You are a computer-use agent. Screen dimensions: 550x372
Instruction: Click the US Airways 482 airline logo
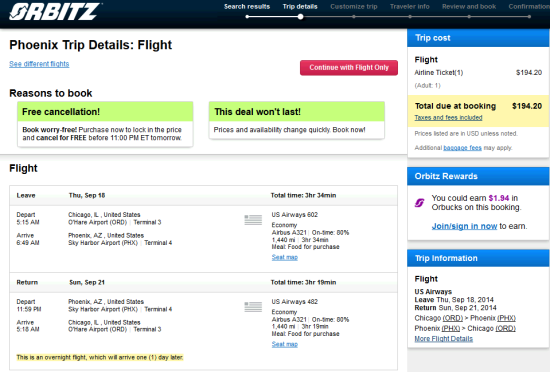click(253, 307)
